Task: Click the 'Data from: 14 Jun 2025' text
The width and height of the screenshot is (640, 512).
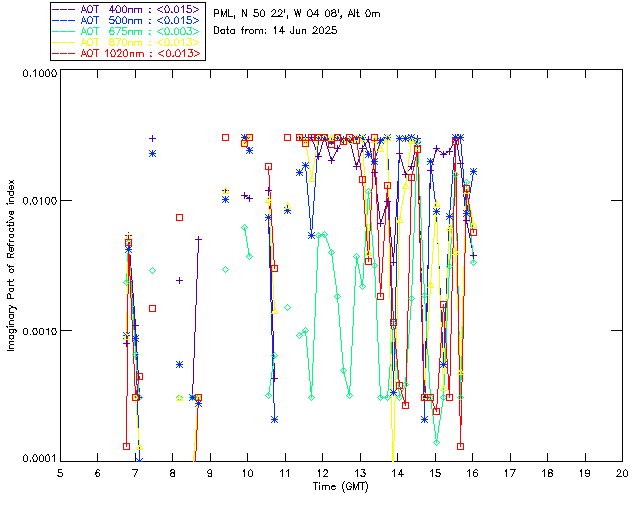Action: 275,31
